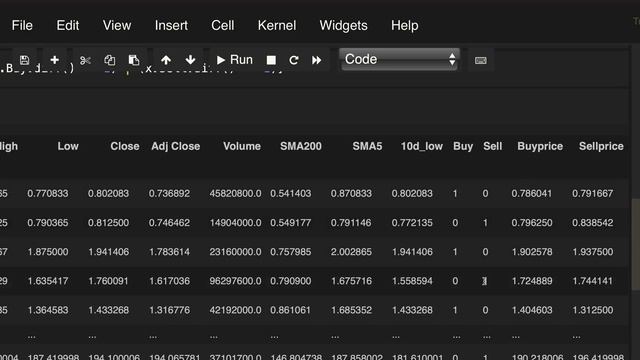640x360 pixels.
Task: Select Sellprice value 0.838542
Action: (593, 223)
